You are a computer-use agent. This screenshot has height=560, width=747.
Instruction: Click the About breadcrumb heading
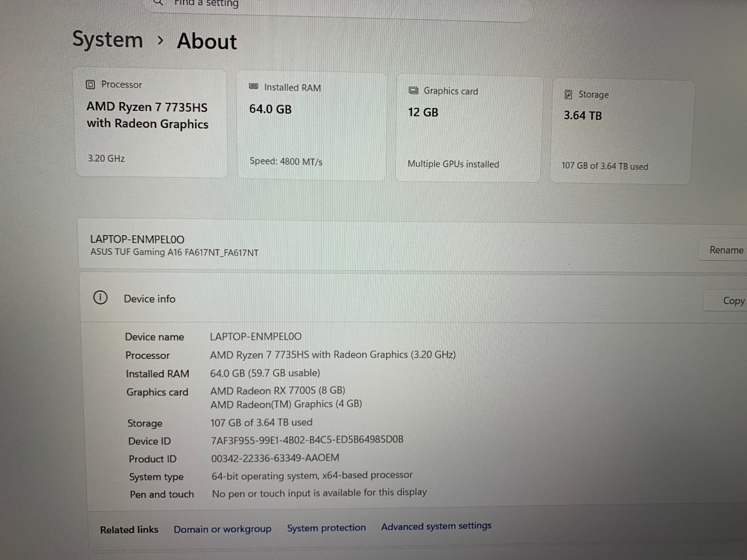(207, 41)
